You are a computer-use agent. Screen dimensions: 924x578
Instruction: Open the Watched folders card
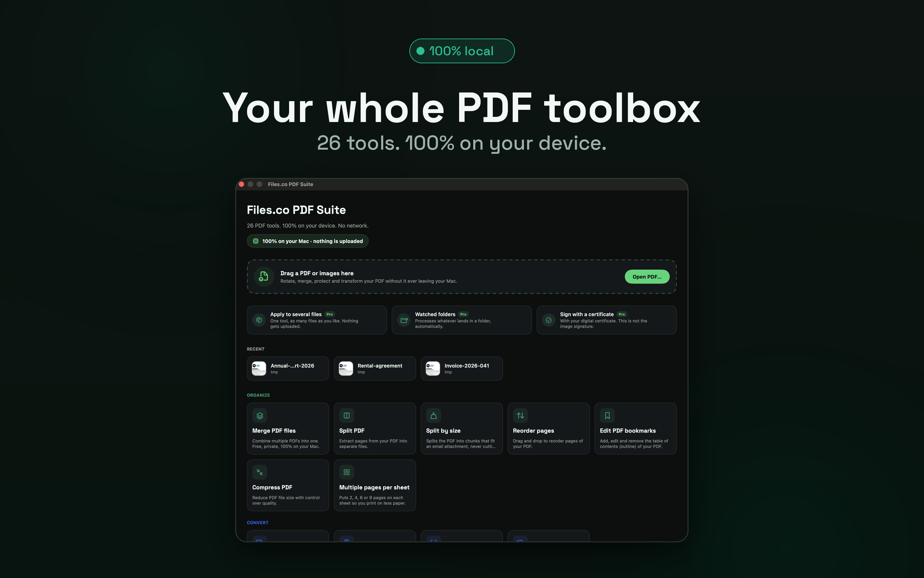461,320
